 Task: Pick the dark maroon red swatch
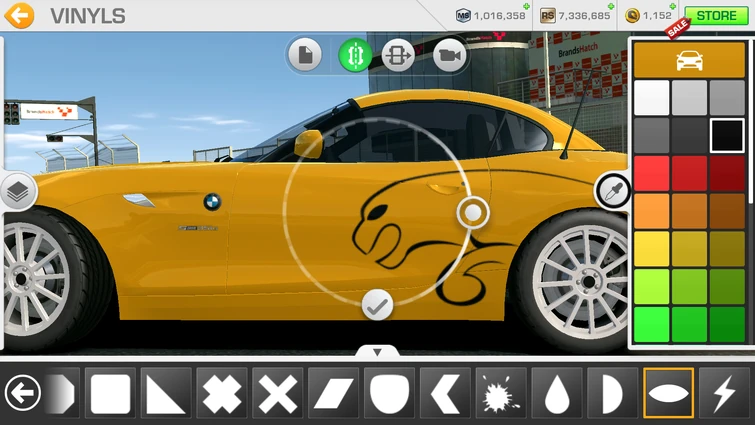coord(727,173)
